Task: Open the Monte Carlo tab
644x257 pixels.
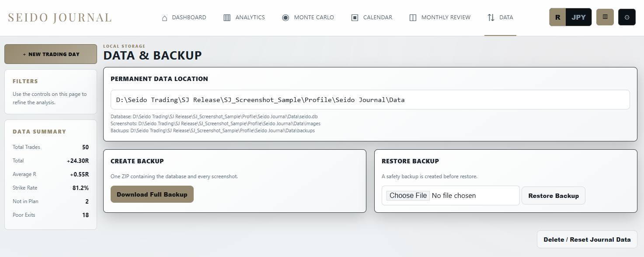Action: (308, 18)
